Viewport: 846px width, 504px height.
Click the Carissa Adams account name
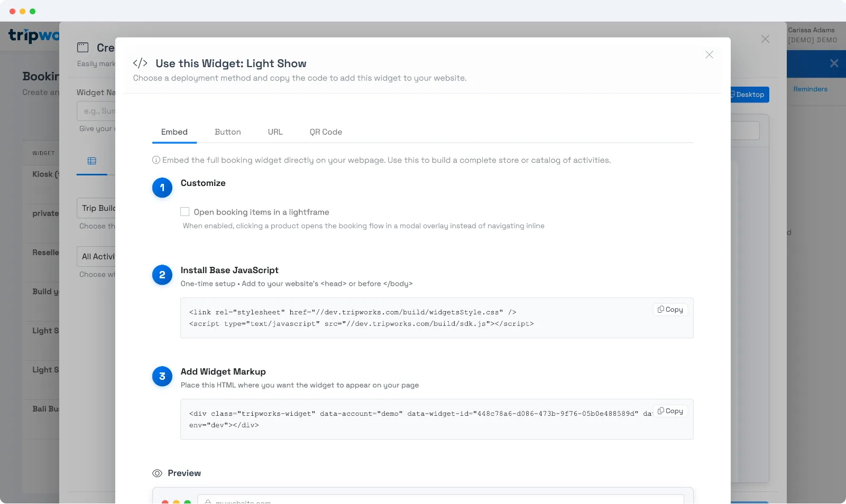tap(811, 30)
